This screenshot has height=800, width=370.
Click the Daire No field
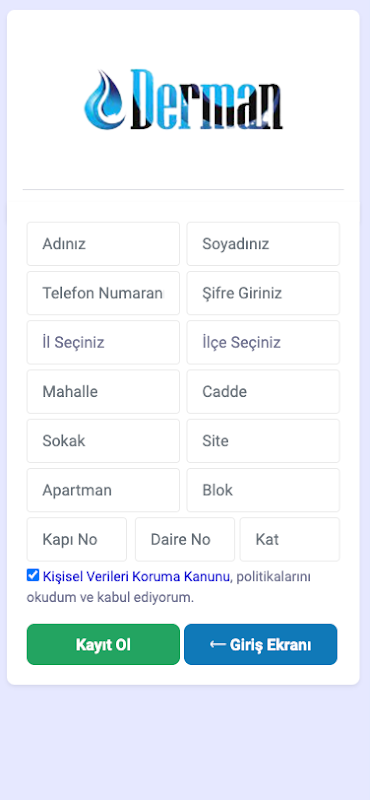pos(185,539)
